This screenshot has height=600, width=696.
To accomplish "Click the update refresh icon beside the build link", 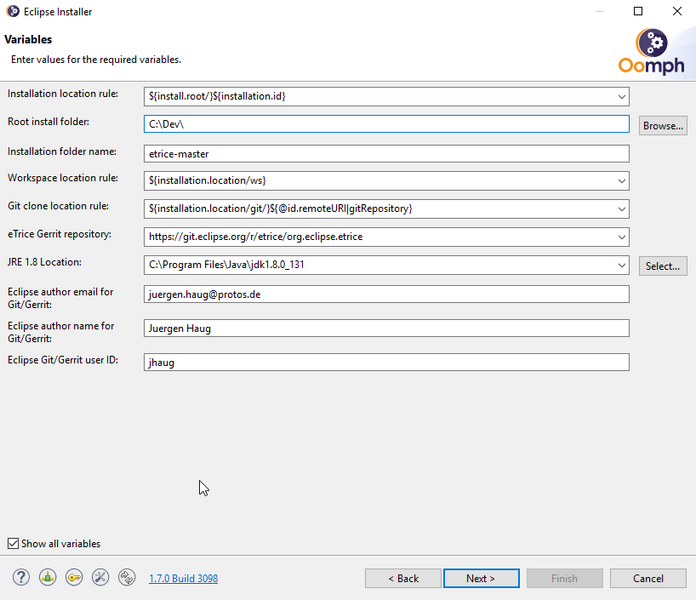I will (x=127, y=577).
